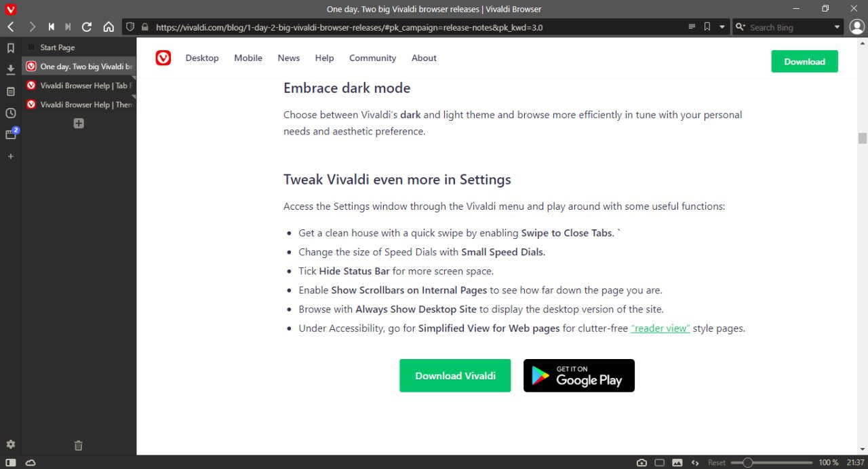Open the tracker blocker shield
Screen dimensions: 868x469
131,27
